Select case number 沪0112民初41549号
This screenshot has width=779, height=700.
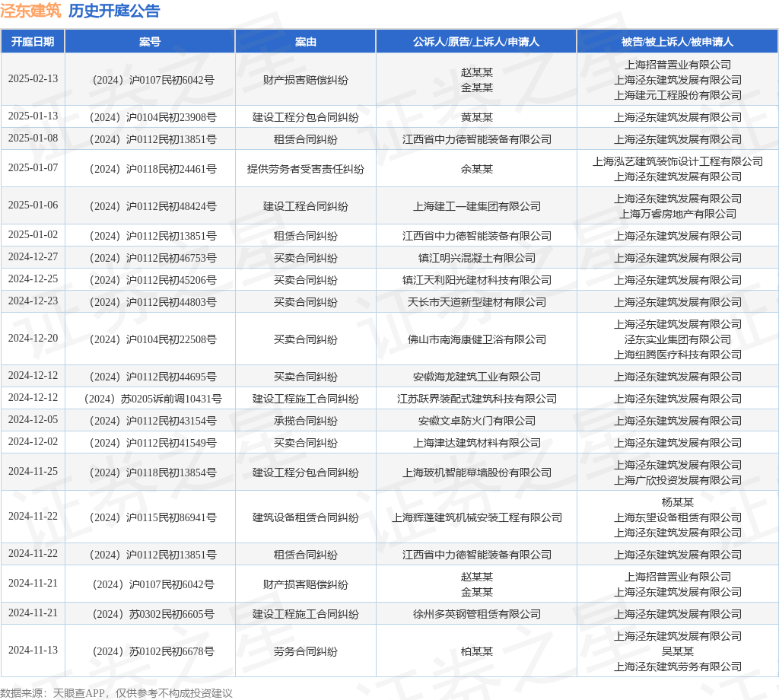(x=153, y=443)
